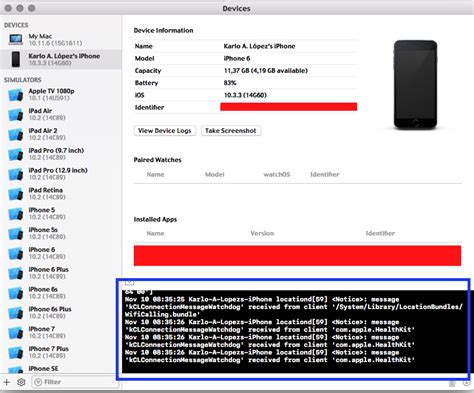Image resolution: width=474 pixels, height=393 pixels.
Task: Select the iPhone SE simulator name
Action: coord(43,368)
